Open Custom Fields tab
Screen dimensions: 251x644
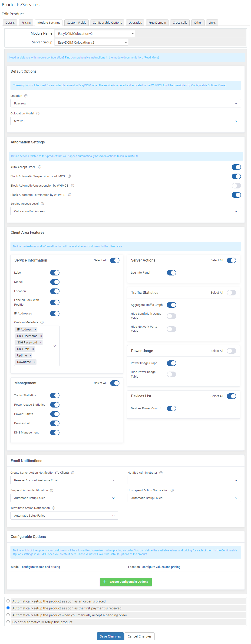point(76,23)
